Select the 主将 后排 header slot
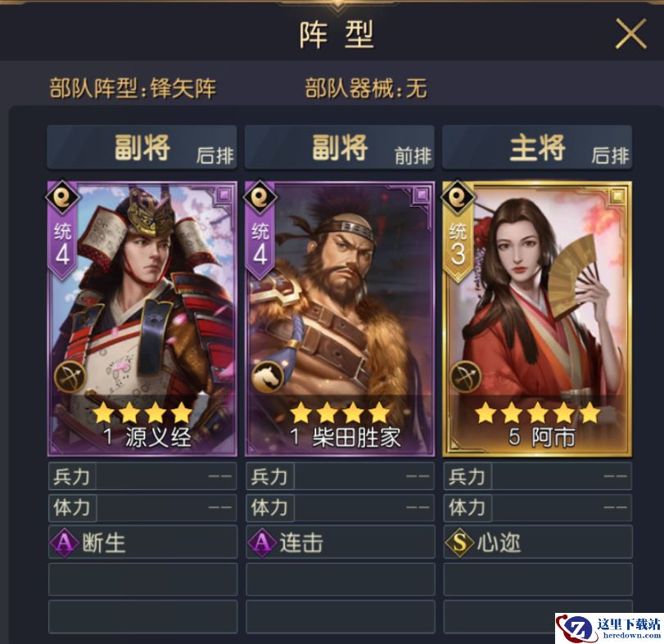Image resolution: width=664 pixels, height=644 pixels. [537, 147]
